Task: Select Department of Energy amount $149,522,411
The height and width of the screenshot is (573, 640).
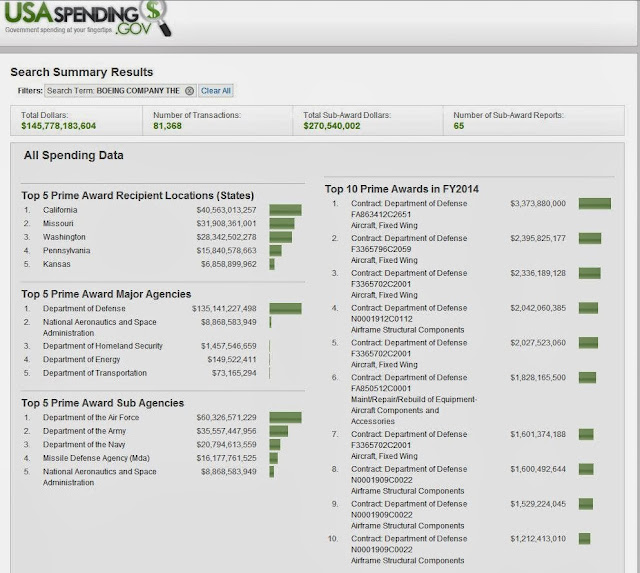Action: (x=232, y=360)
